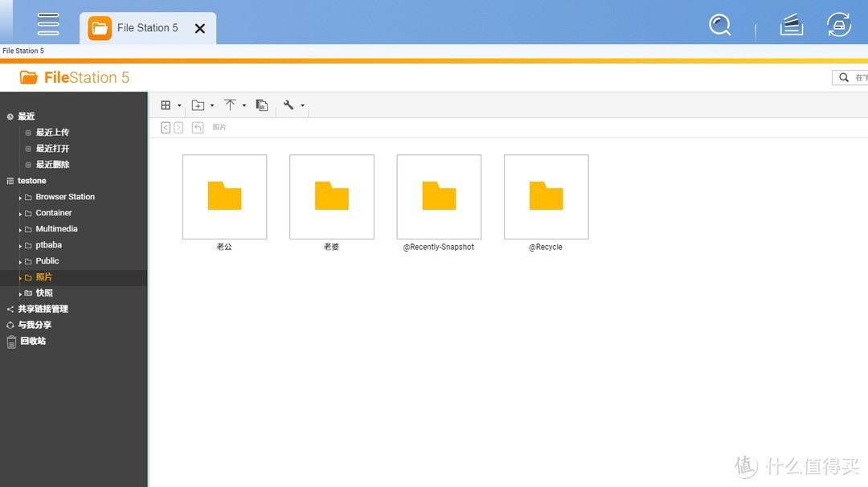Image resolution: width=868 pixels, height=487 pixels.
Task: Go back with the left navigation arrow
Action: [166, 128]
